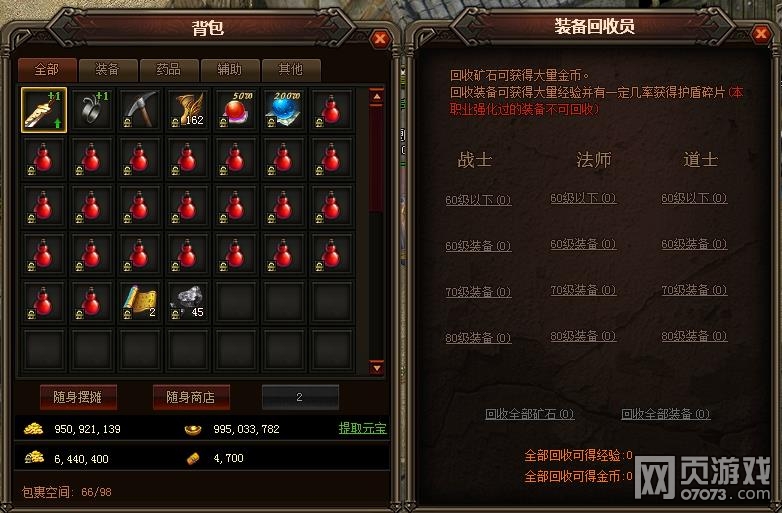Click the backpack scrollbar up arrow
The height and width of the screenshot is (513, 782).
click(x=377, y=96)
